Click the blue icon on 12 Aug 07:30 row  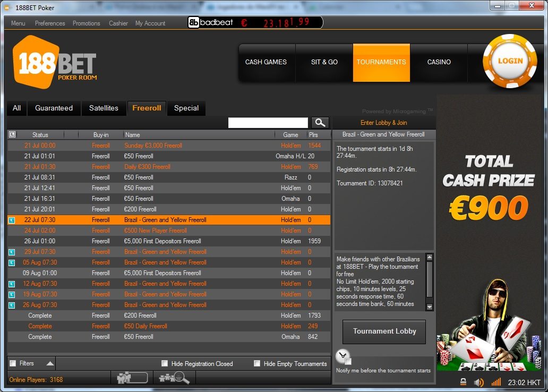coord(12,284)
